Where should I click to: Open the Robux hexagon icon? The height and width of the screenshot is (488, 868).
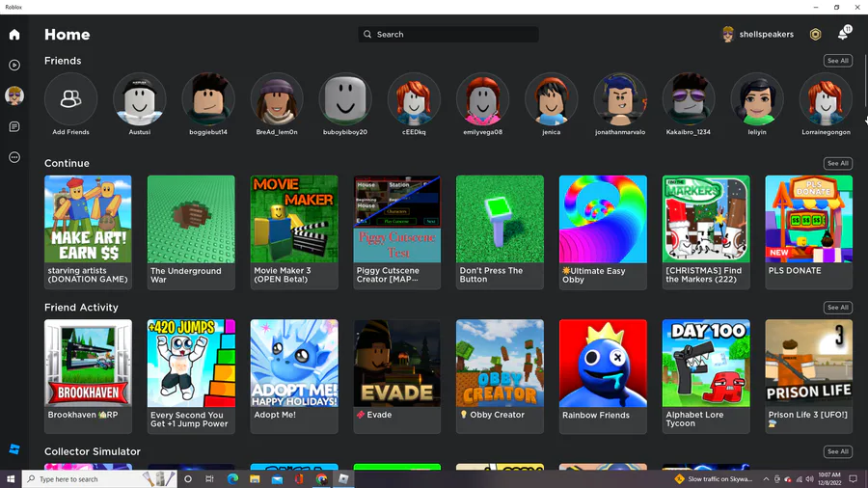pos(815,35)
